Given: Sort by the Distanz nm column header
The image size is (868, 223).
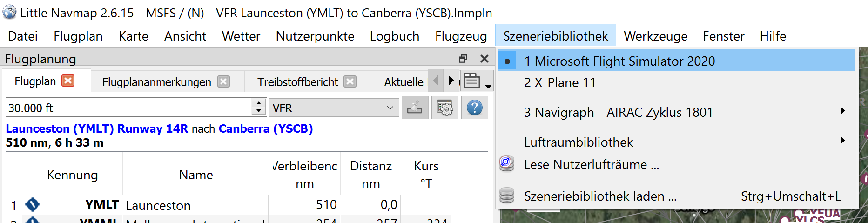Looking at the screenshot, I should (371, 175).
